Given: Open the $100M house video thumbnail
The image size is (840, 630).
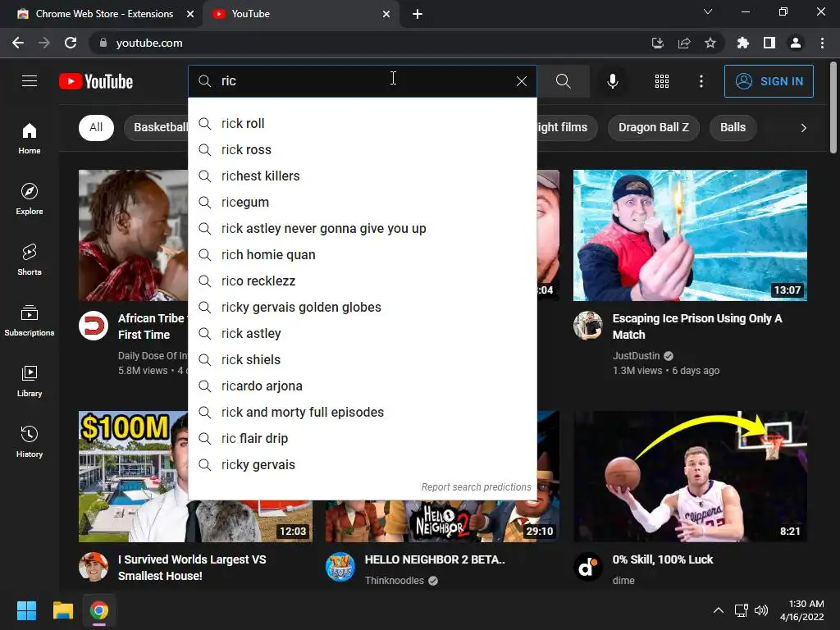Looking at the screenshot, I should coord(133,477).
